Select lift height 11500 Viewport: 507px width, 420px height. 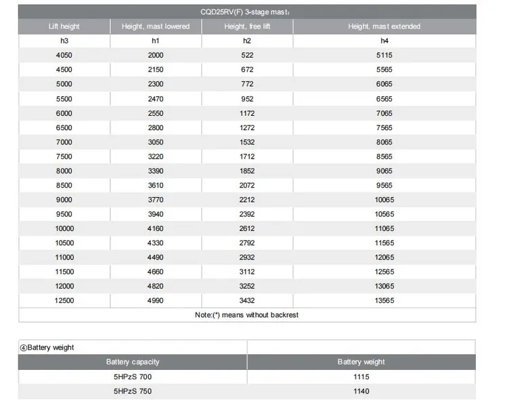click(64, 272)
